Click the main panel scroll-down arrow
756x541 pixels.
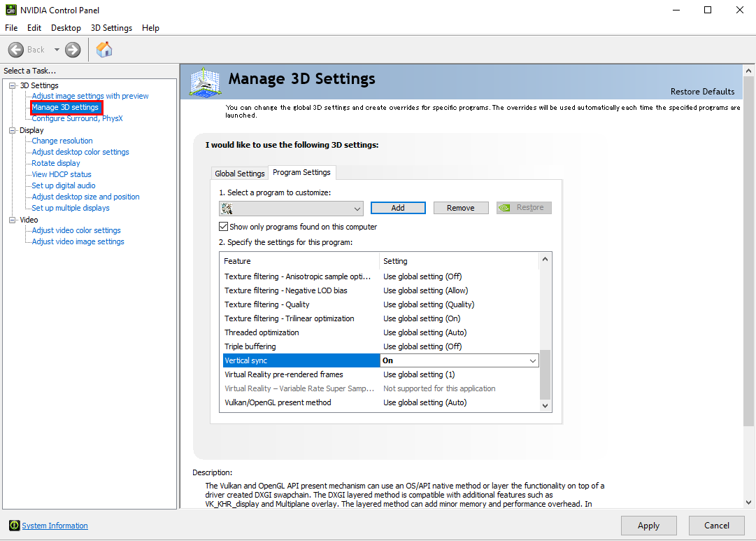748,503
